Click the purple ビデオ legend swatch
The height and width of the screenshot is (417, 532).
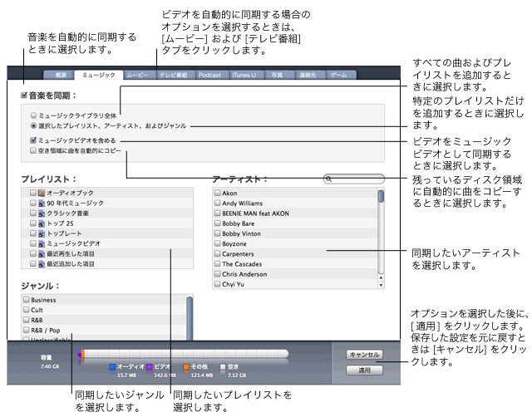pyautogui.click(x=150, y=367)
